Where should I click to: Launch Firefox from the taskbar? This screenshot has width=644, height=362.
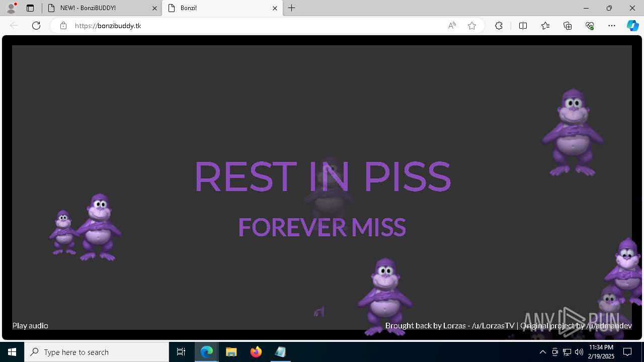coord(256,352)
